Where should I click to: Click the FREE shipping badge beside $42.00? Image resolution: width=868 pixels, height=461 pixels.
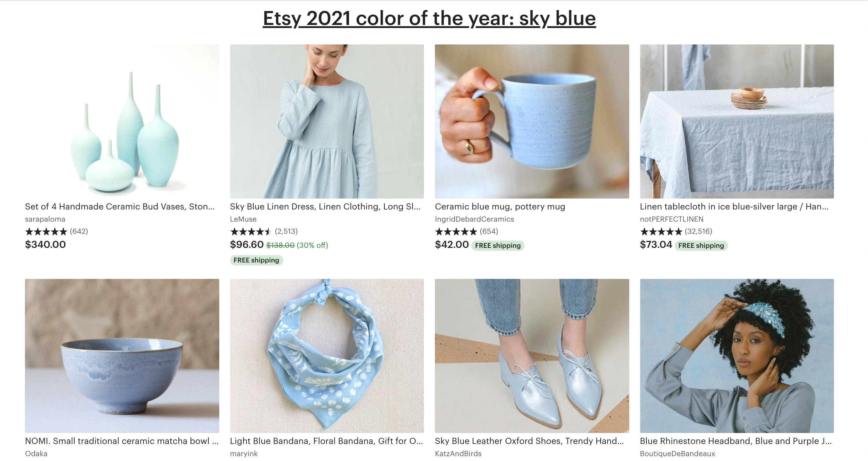click(498, 245)
